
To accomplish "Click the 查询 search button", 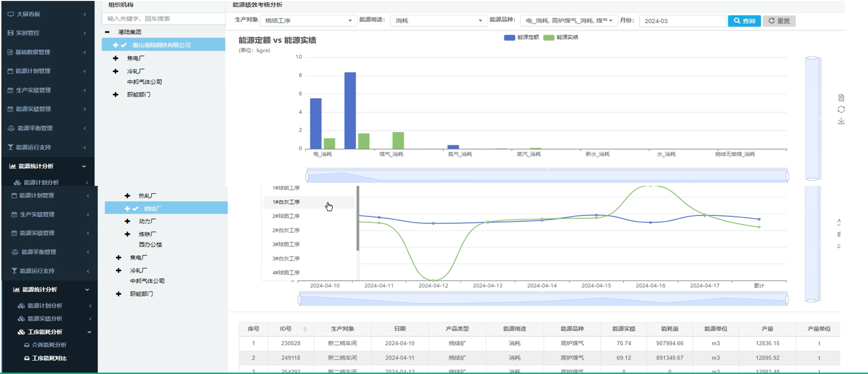I will 744,21.
